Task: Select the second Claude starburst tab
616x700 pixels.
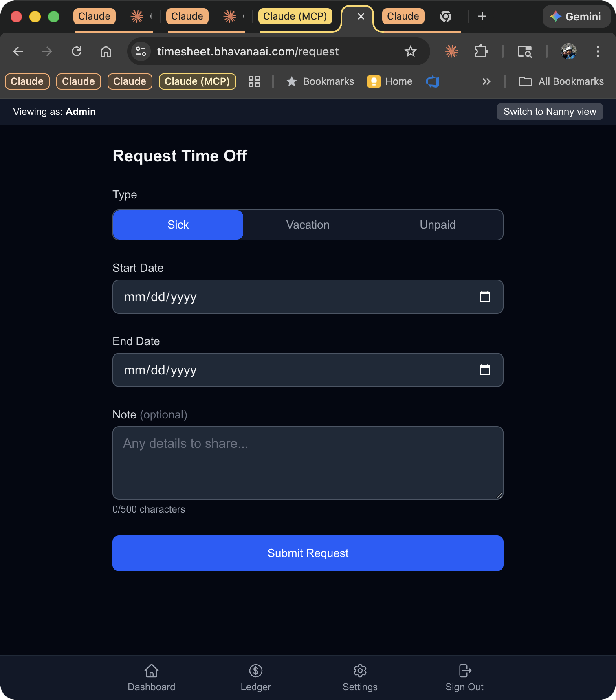Action: tap(230, 16)
